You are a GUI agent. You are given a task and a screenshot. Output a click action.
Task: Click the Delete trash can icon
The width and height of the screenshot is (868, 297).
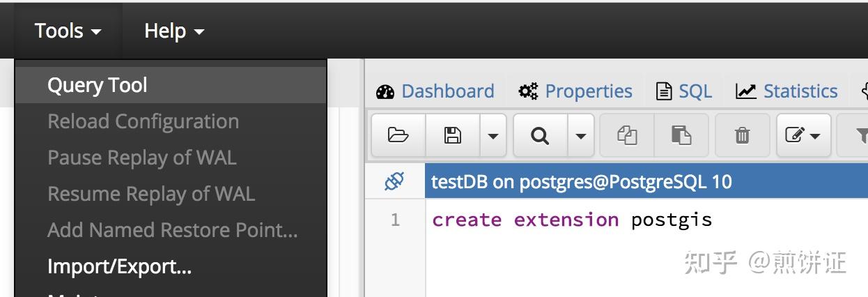(743, 135)
